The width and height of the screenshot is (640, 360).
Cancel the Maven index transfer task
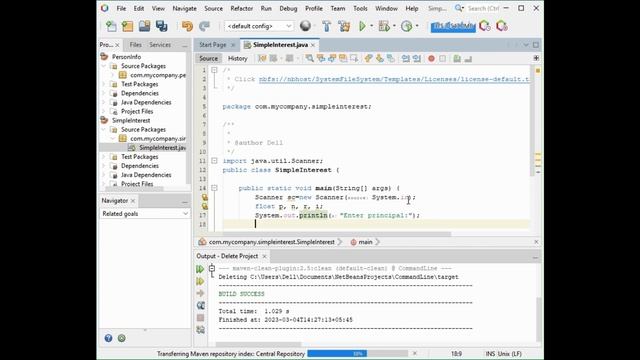(x=415, y=353)
